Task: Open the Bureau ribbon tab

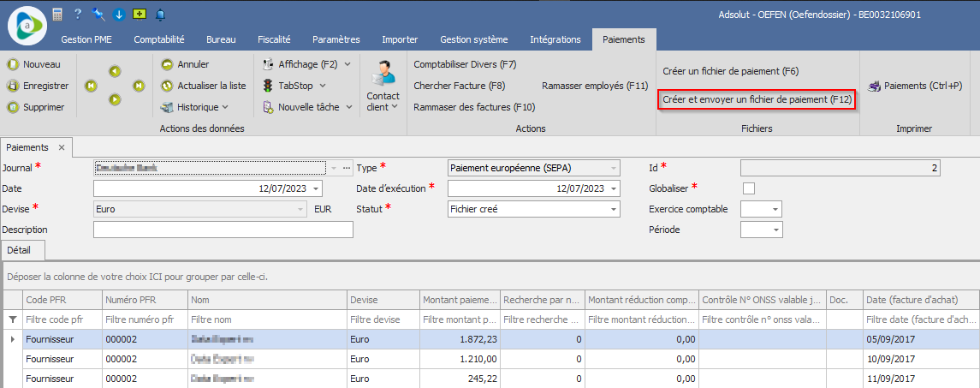Action: pyautogui.click(x=222, y=39)
